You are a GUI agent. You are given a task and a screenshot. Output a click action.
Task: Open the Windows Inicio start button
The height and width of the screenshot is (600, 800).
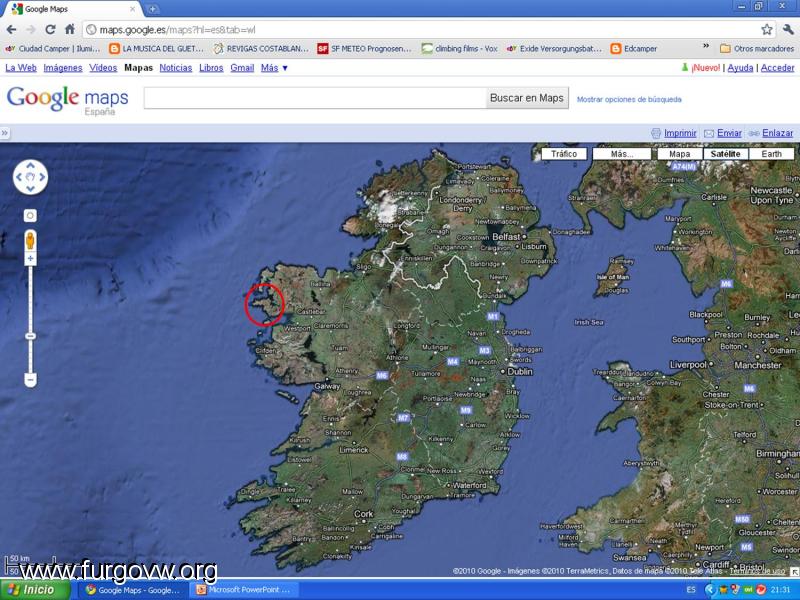35,590
